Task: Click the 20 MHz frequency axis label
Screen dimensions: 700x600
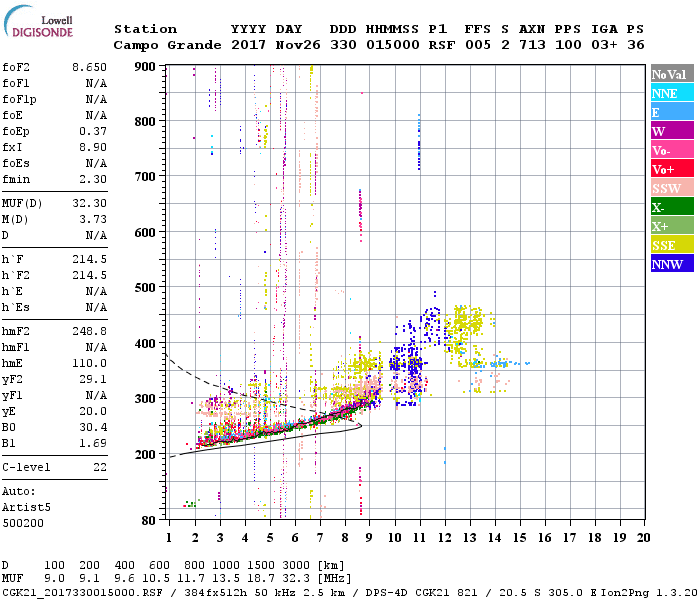Action: tap(643, 538)
